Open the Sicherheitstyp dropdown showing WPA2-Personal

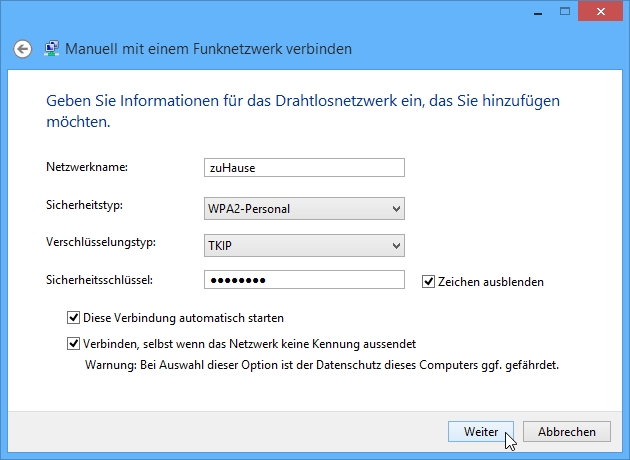pyautogui.click(x=303, y=209)
